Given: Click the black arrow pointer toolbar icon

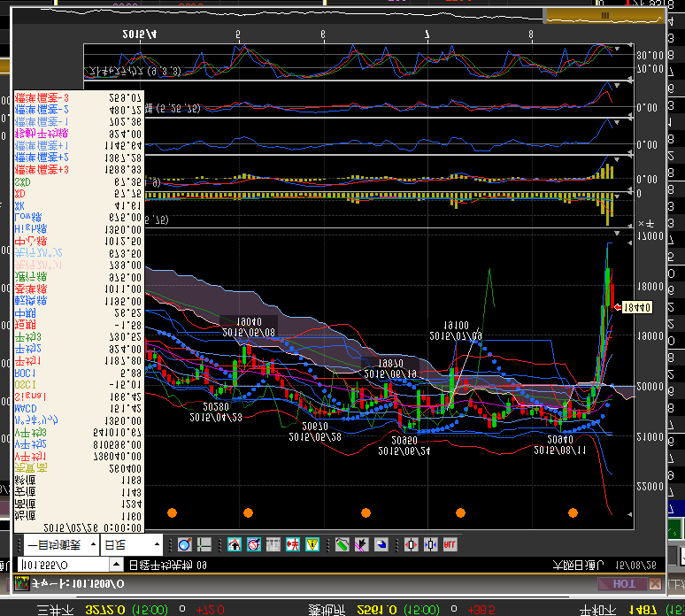Looking at the screenshot, I should [x=361, y=544].
